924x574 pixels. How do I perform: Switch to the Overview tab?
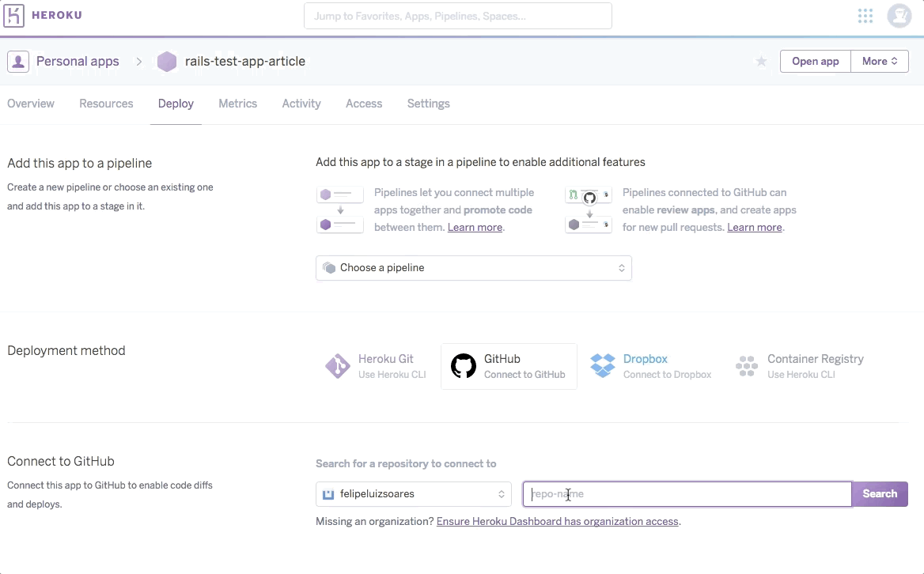click(31, 104)
